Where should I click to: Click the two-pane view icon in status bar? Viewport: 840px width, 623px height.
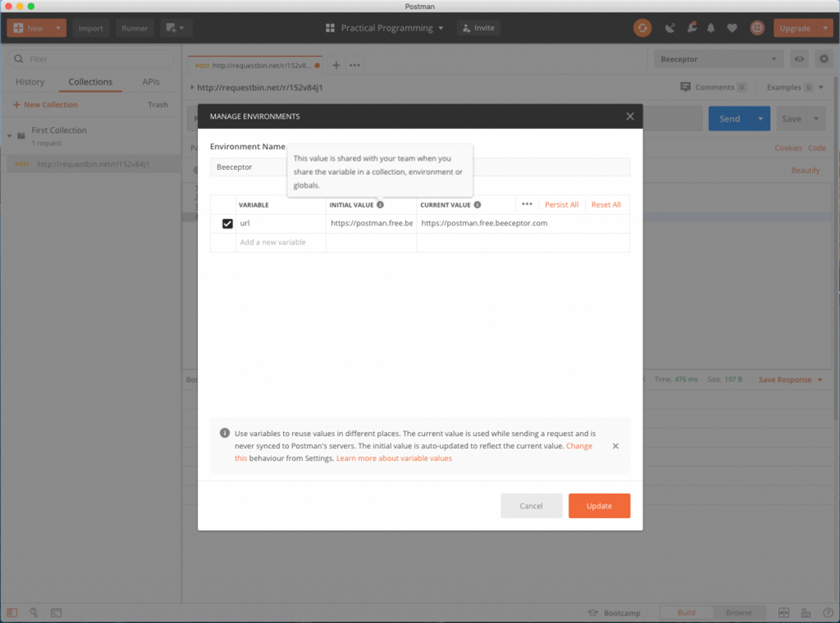point(783,613)
